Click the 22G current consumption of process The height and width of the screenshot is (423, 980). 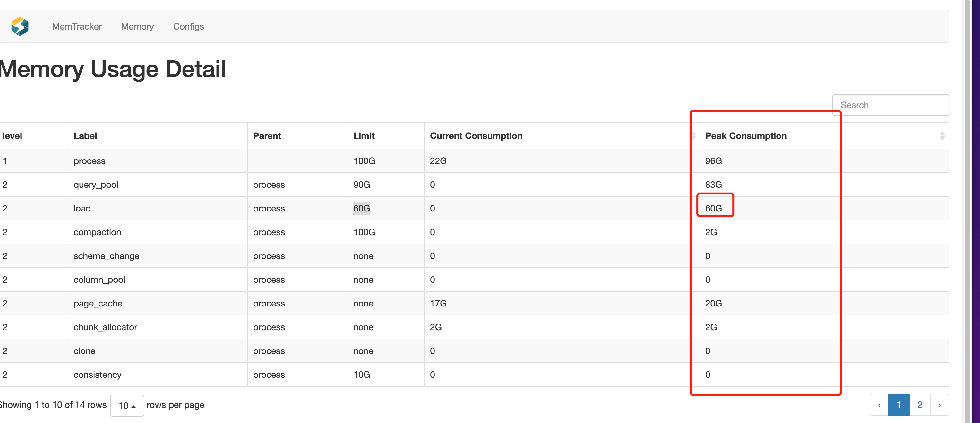coord(438,161)
